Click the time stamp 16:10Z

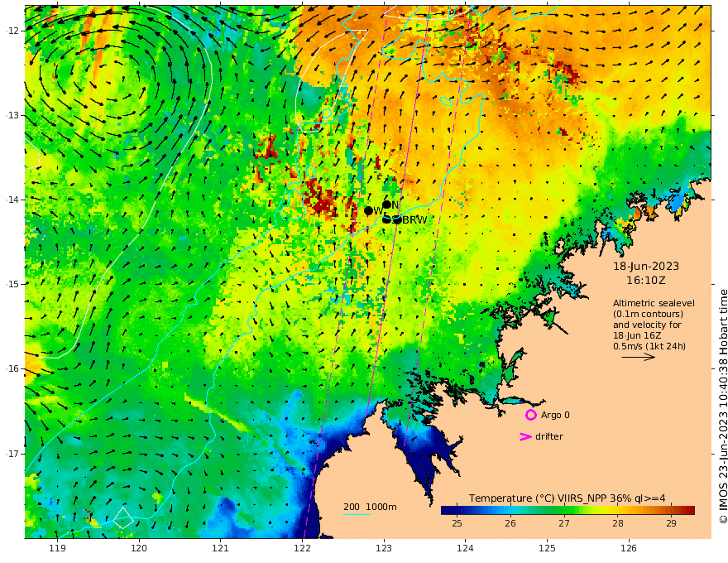coord(646,281)
